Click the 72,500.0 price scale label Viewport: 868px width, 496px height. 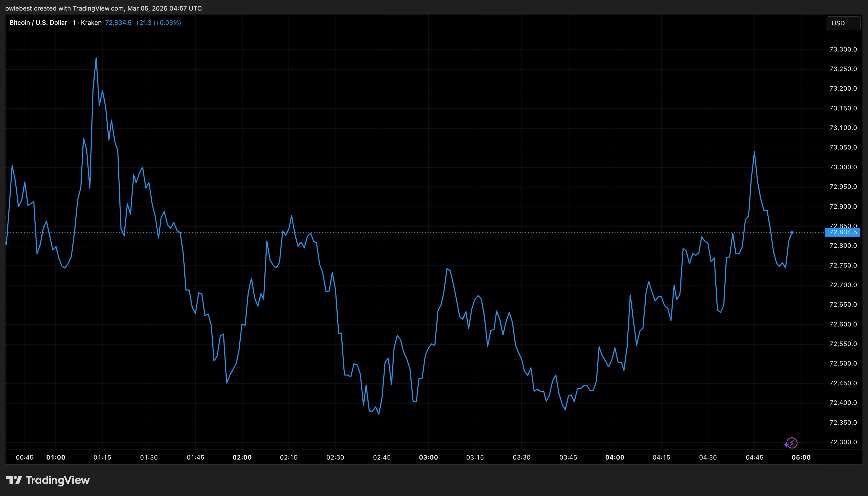pyautogui.click(x=843, y=363)
